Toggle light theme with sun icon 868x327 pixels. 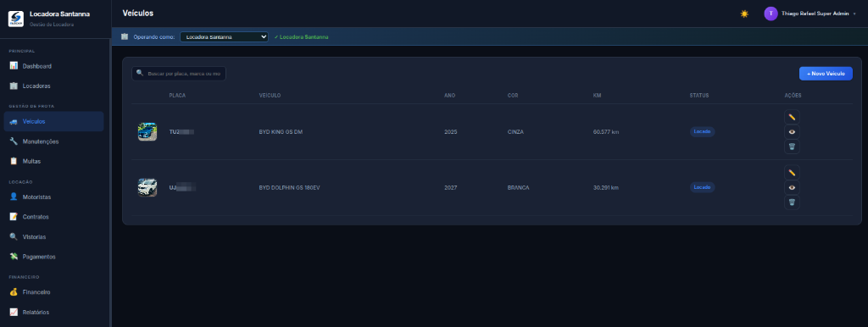pyautogui.click(x=744, y=14)
